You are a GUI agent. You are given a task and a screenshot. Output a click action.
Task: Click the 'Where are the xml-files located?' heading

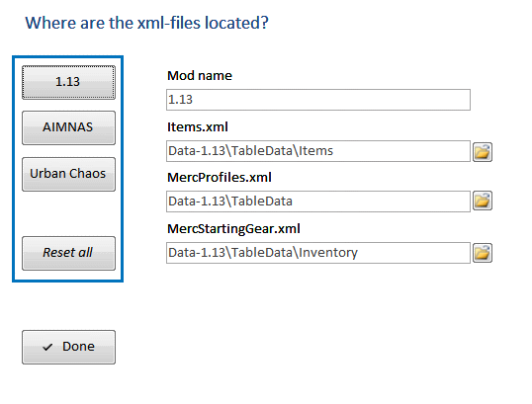click(146, 23)
